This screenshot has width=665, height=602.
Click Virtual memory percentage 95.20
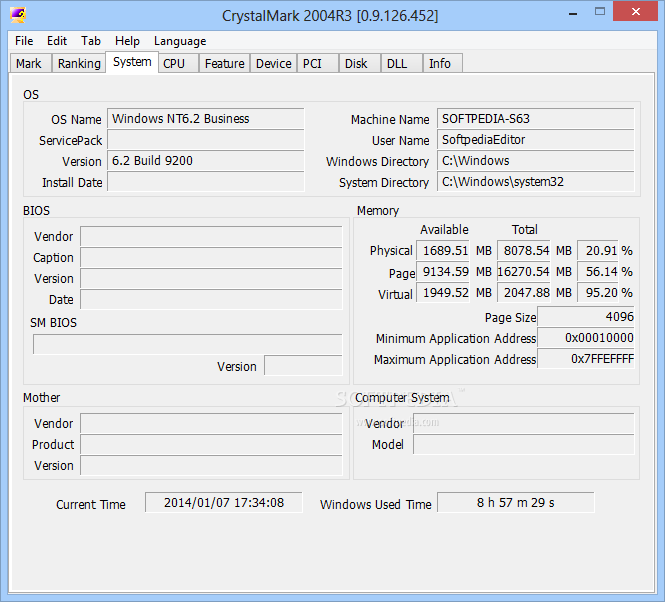click(598, 292)
